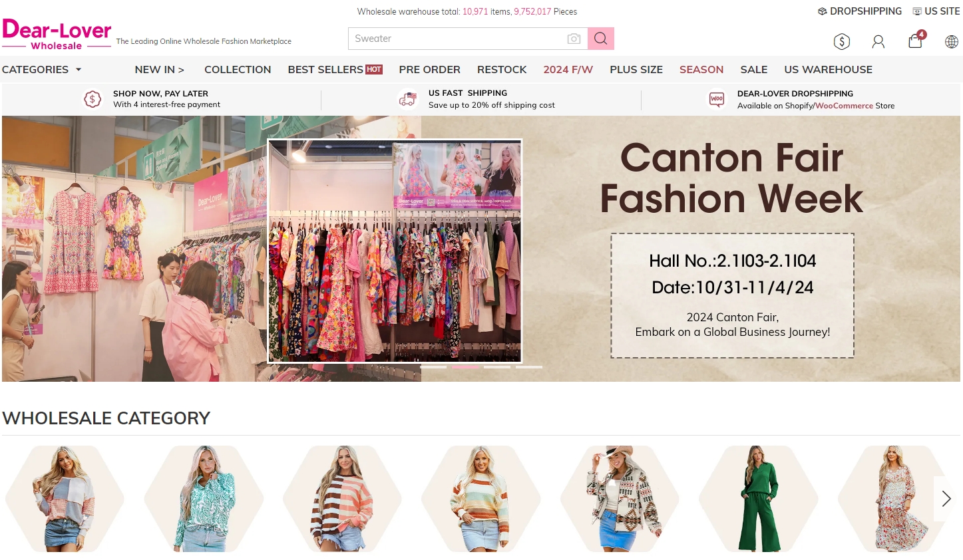Open the patchwork sweater category thumbnail
Viewport: 963px width, 560px height.
tap(65, 499)
